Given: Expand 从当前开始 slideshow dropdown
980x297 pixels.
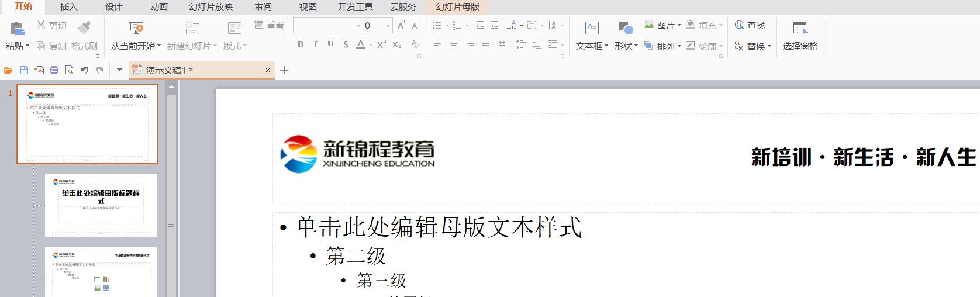Looking at the screenshot, I should [159, 46].
